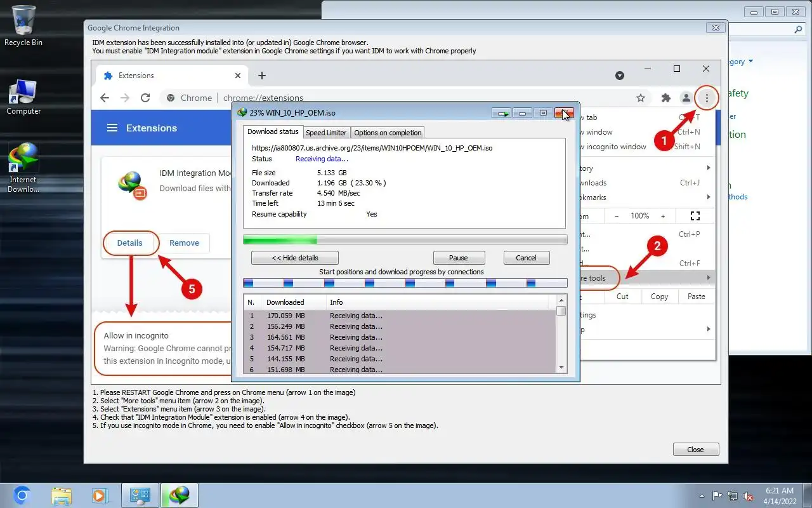
Task: Click the Details button on IDM extension card
Action: 130,243
